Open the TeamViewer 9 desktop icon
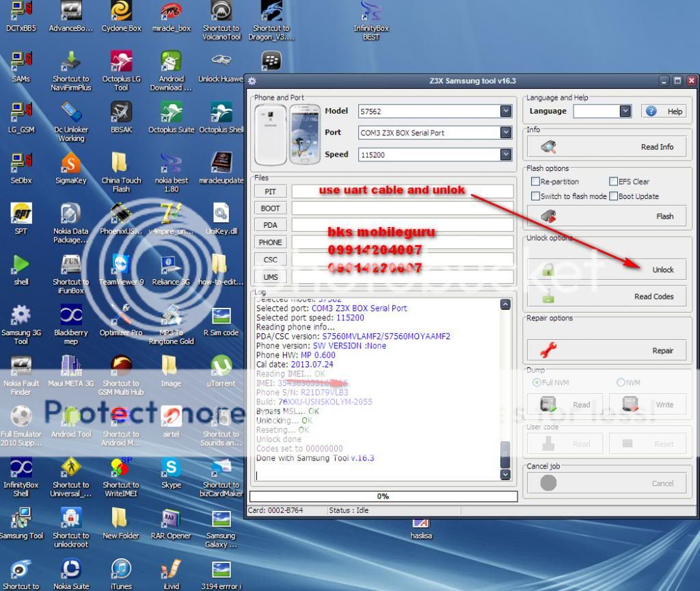This screenshot has height=591, width=700. 121,265
